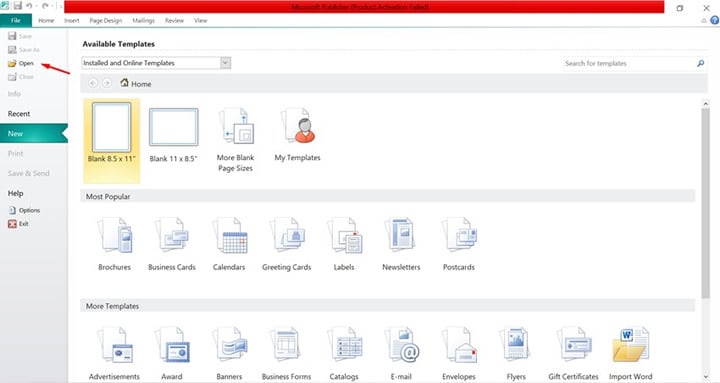Select Save & Send in backstage sidebar
The image size is (720, 383).
(28, 173)
